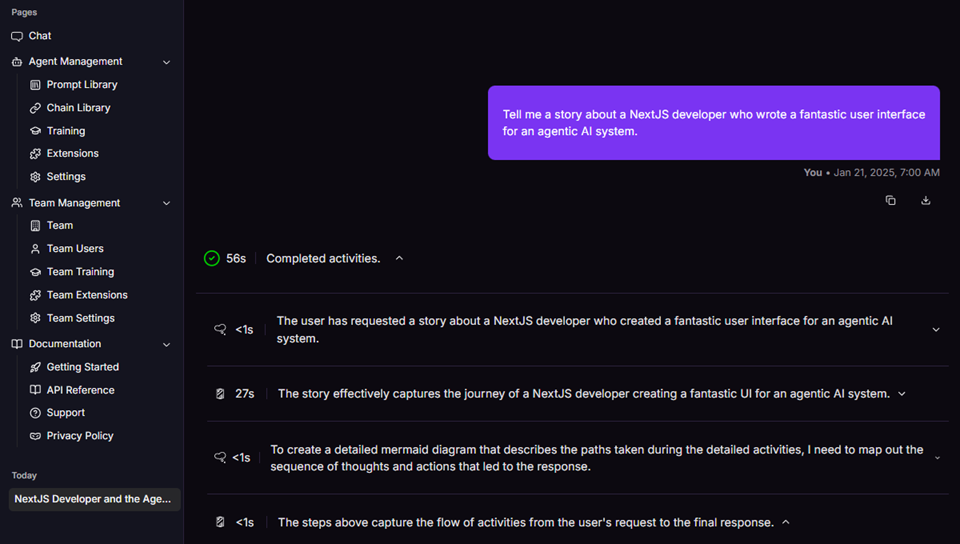Click the copy message icon

890,201
